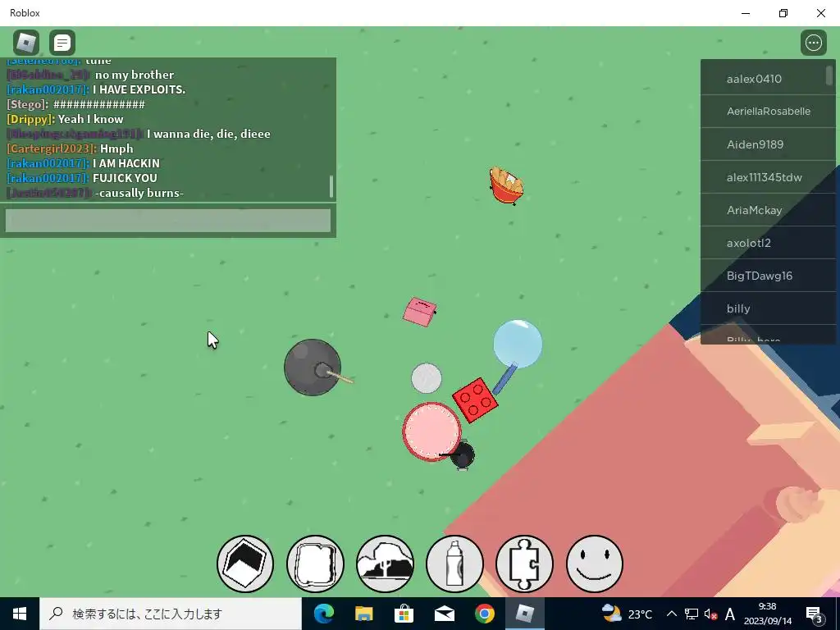Screen dimensions: 840x630
Task: Click the red lego brick character
Action: pyautogui.click(x=475, y=400)
